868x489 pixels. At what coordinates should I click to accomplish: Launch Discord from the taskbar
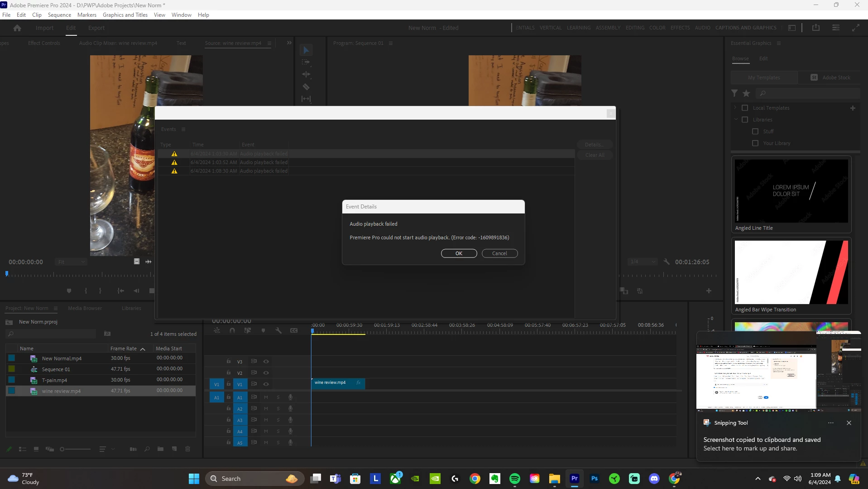tap(654, 479)
